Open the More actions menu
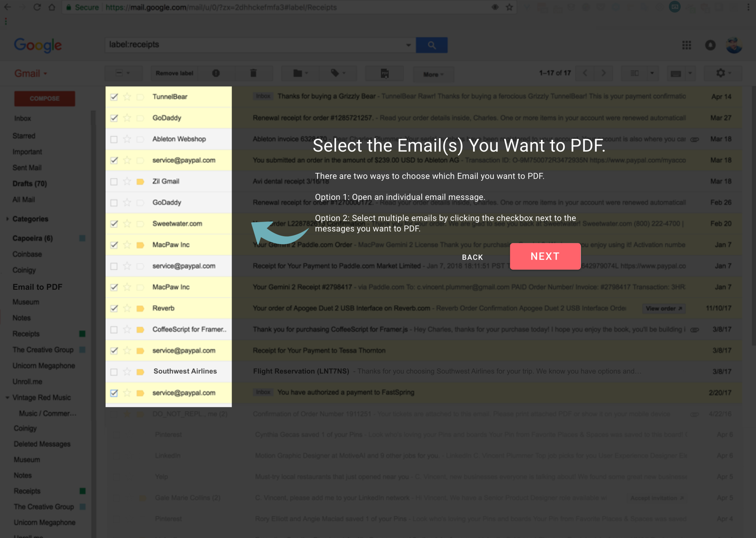Screen dimensions: 756x538 pyautogui.click(x=433, y=74)
